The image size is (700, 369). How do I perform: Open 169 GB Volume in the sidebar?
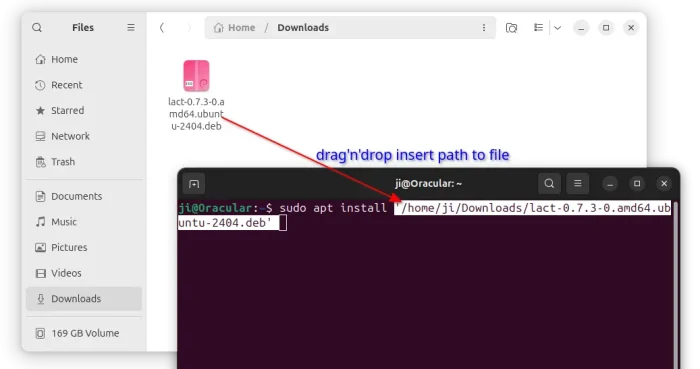tap(84, 333)
